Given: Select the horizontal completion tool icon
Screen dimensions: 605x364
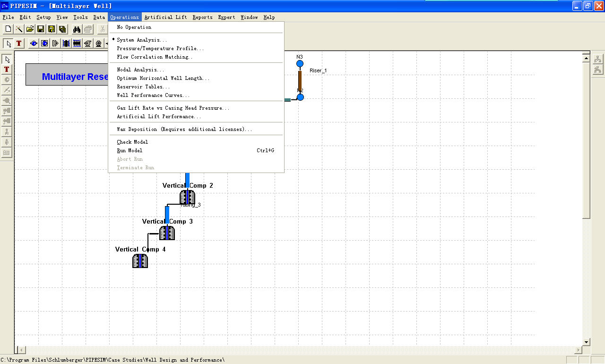Looking at the screenshot, I should click(x=77, y=43).
